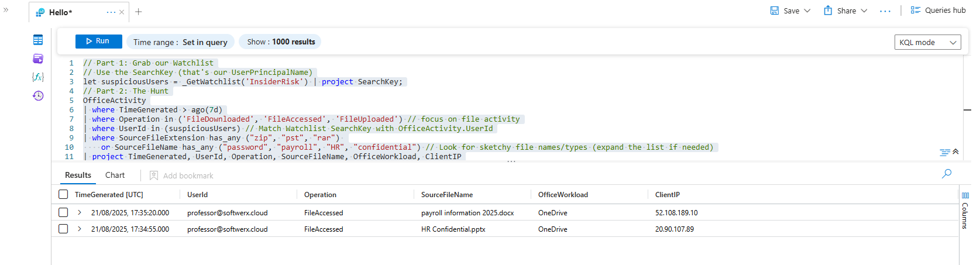Click the HR Confidential.pptx cell
Screen dimensions: 980x265
(x=453, y=229)
